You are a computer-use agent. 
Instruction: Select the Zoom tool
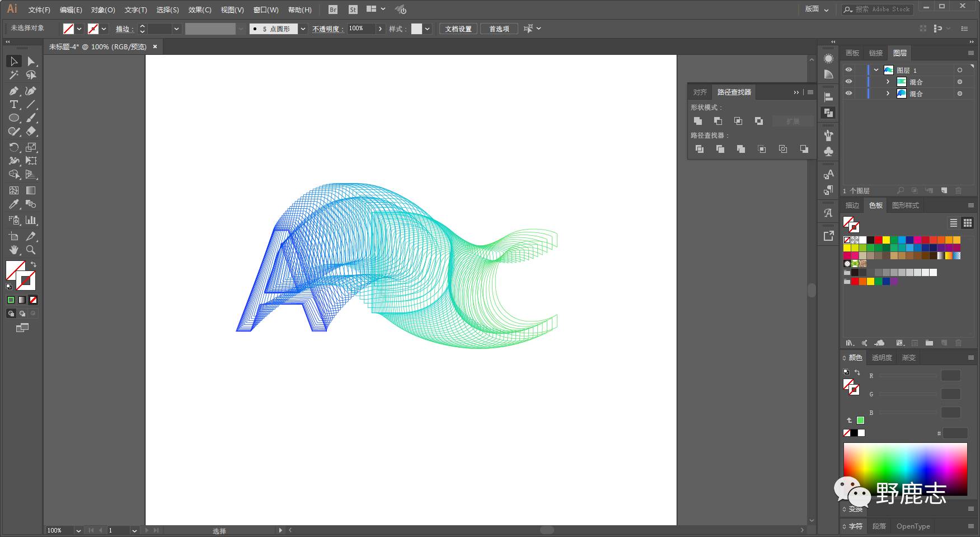pos(31,250)
